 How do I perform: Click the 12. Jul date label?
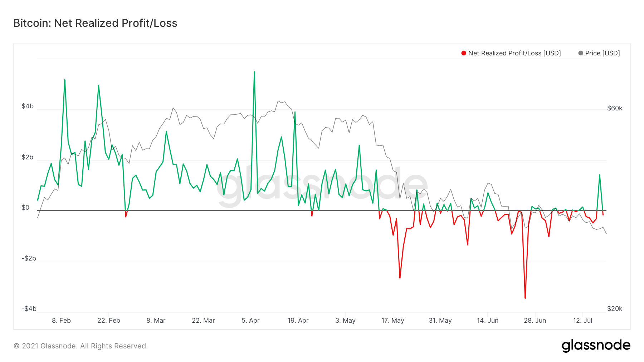(x=584, y=321)
